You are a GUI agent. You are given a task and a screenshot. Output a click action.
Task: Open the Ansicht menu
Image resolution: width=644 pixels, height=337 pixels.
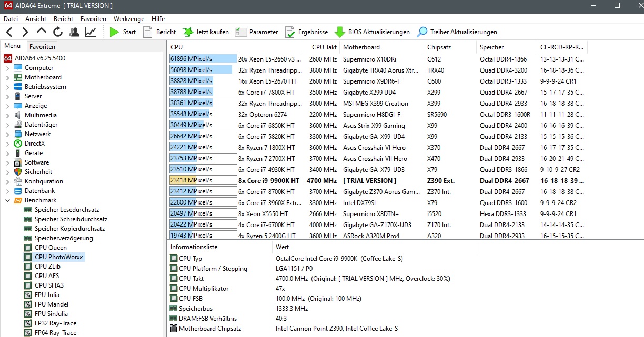(x=36, y=18)
